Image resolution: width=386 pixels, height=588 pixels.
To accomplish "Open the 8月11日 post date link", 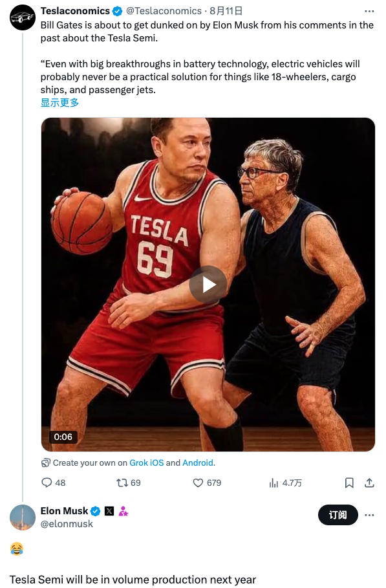I will click(x=226, y=11).
